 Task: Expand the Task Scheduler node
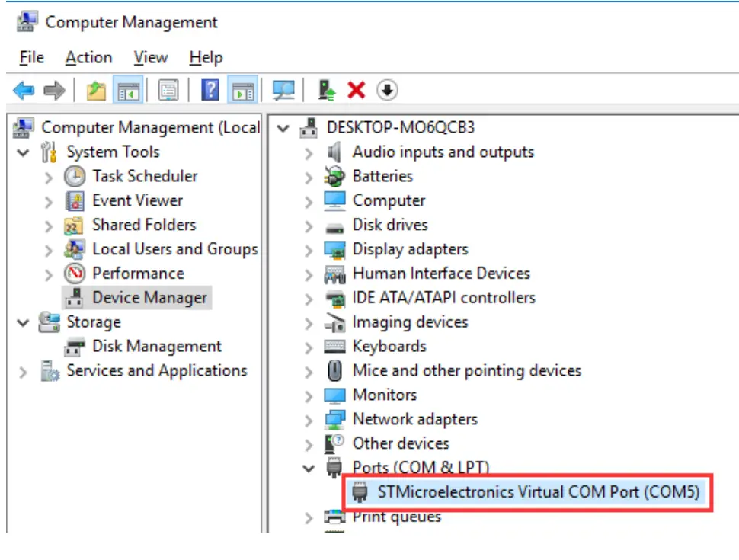click(49, 178)
